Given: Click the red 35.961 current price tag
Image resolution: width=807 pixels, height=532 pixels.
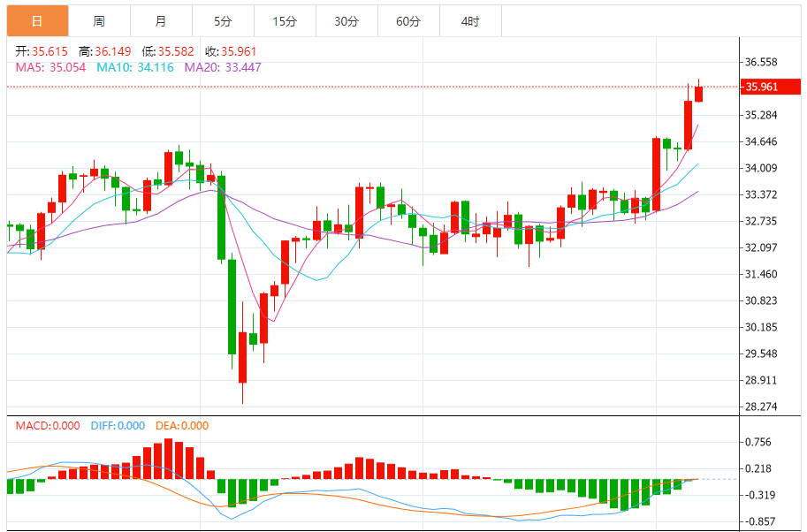Looking at the screenshot, I should 771,87.
